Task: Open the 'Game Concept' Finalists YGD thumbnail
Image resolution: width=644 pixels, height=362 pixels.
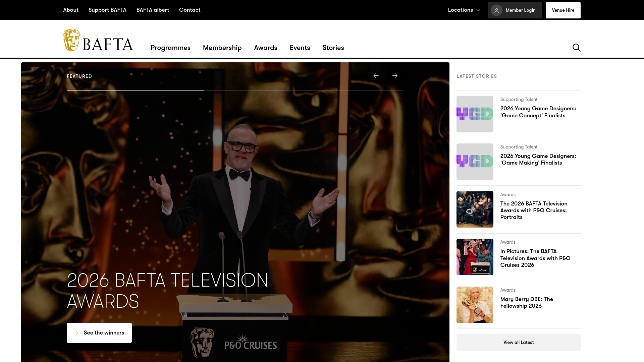Action: (x=475, y=114)
